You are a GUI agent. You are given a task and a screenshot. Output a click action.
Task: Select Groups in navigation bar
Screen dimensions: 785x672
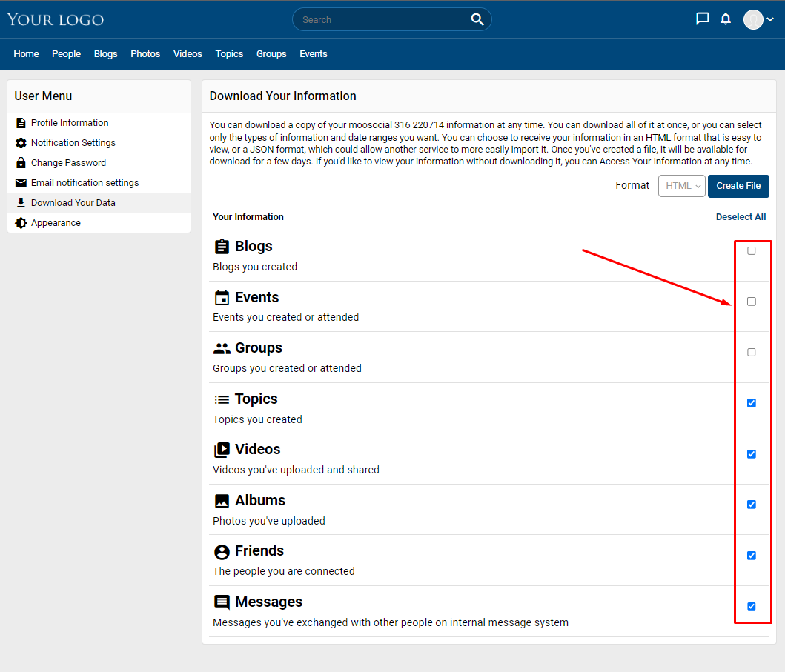(271, 53)
